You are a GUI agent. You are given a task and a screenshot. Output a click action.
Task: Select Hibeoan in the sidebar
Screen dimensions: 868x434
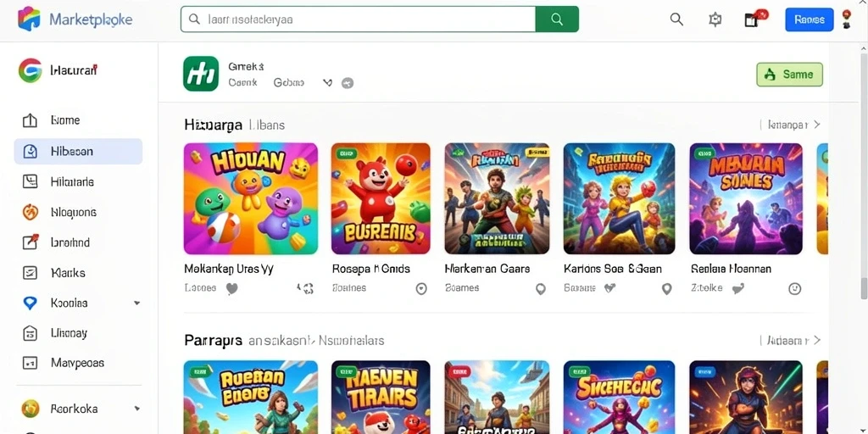78,151
